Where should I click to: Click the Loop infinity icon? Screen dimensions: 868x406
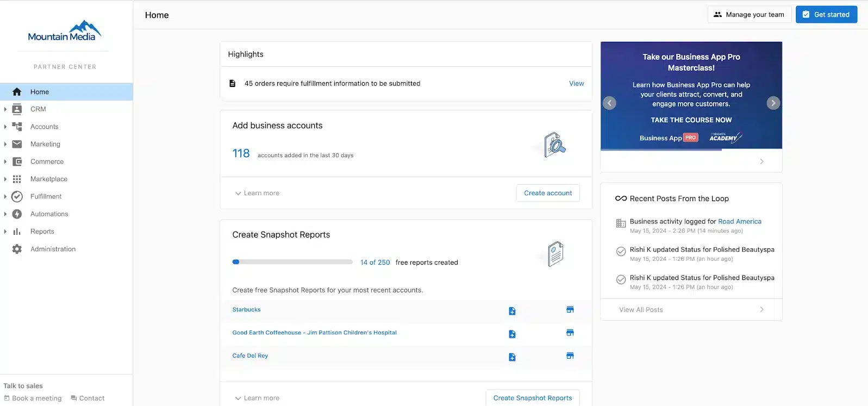pyautogui.click(x=621, y=198)
